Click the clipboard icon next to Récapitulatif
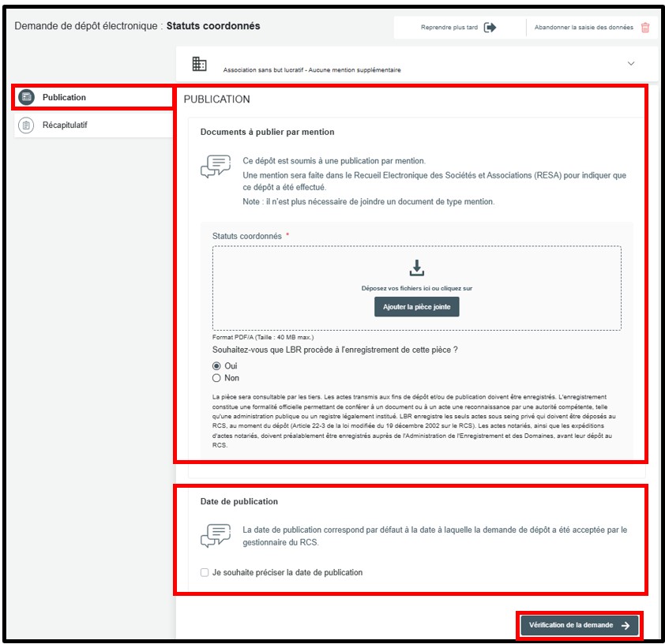 click(26, 125)
